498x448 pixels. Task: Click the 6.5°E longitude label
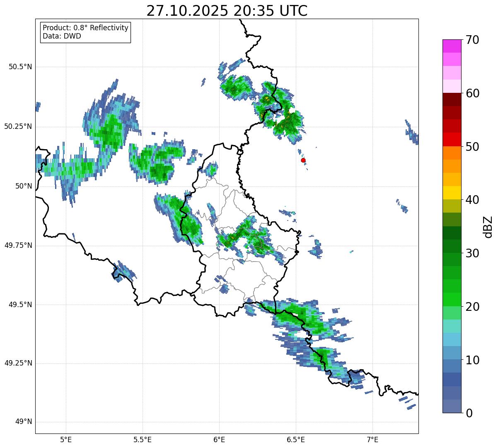click(296, 439)
